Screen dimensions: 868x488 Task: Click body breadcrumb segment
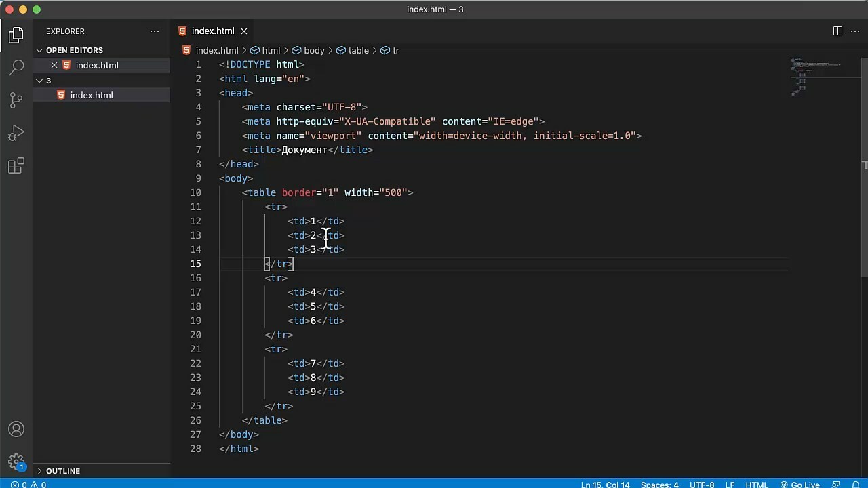[314, 51]
